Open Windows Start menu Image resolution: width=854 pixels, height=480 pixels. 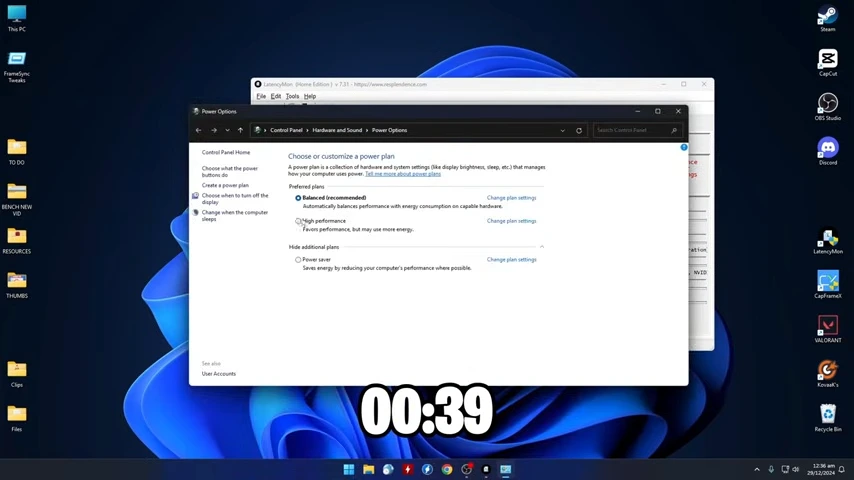(x=349, y=469)
